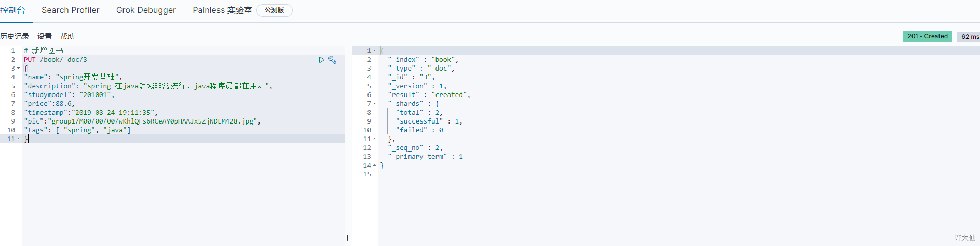Click line number 15 in response gutter
980x246 pixels.
[367, 174]
